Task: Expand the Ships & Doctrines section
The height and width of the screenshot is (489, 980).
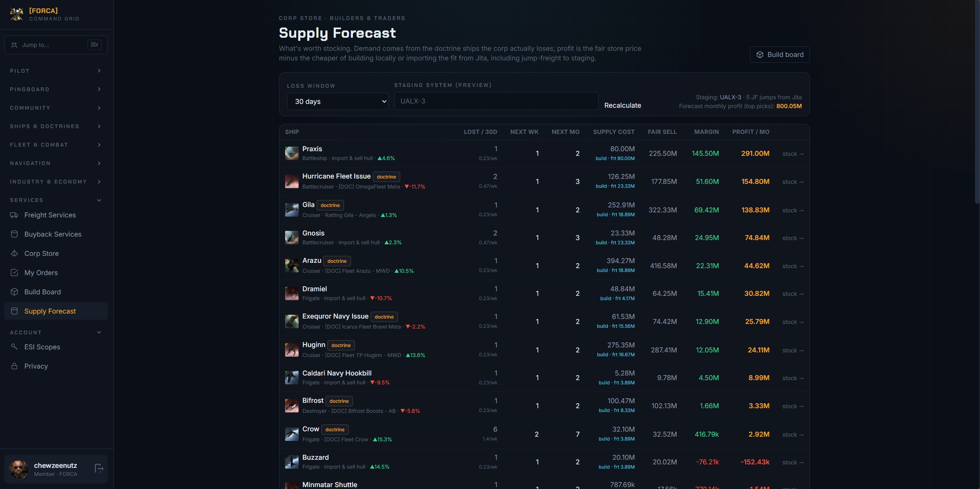Action: [56, 126]
